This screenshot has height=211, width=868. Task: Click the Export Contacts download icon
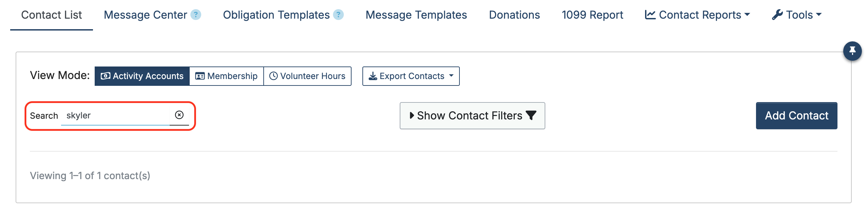tap(373, 76)
